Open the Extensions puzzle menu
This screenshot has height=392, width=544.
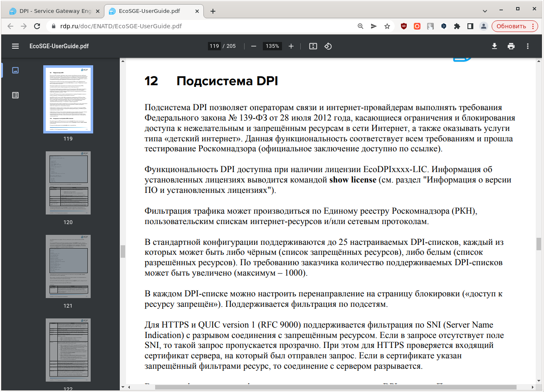pos(457,26)
